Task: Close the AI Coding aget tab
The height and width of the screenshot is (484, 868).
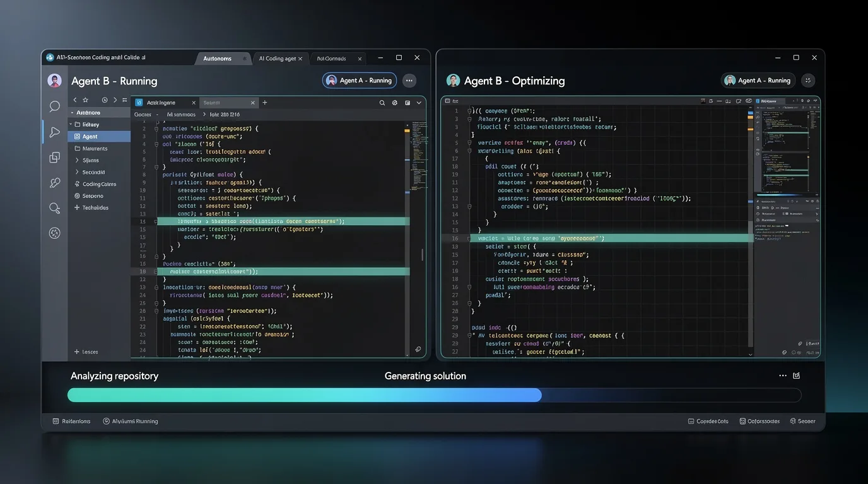Action: pos(300,59)
